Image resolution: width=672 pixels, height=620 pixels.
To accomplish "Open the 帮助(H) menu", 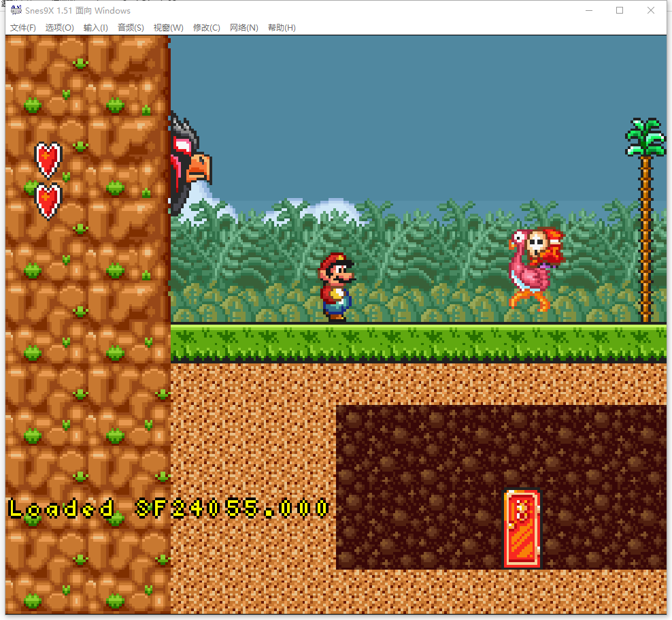I will tap(282, 28).
